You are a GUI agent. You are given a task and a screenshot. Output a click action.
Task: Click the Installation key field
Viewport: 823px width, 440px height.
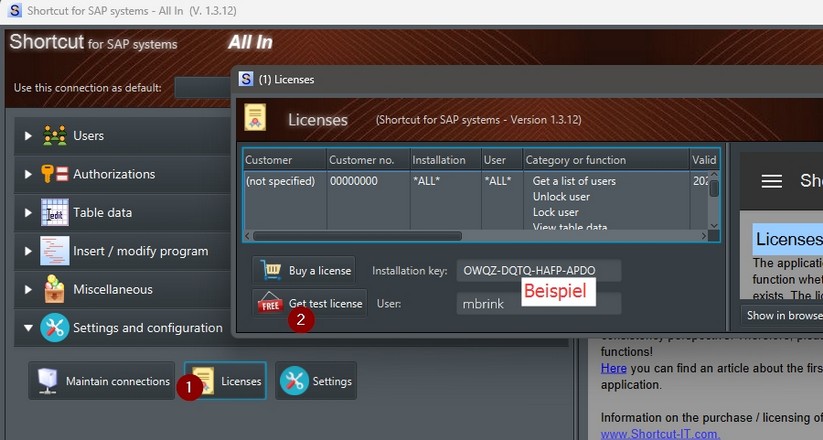click(x=538, y=271)
